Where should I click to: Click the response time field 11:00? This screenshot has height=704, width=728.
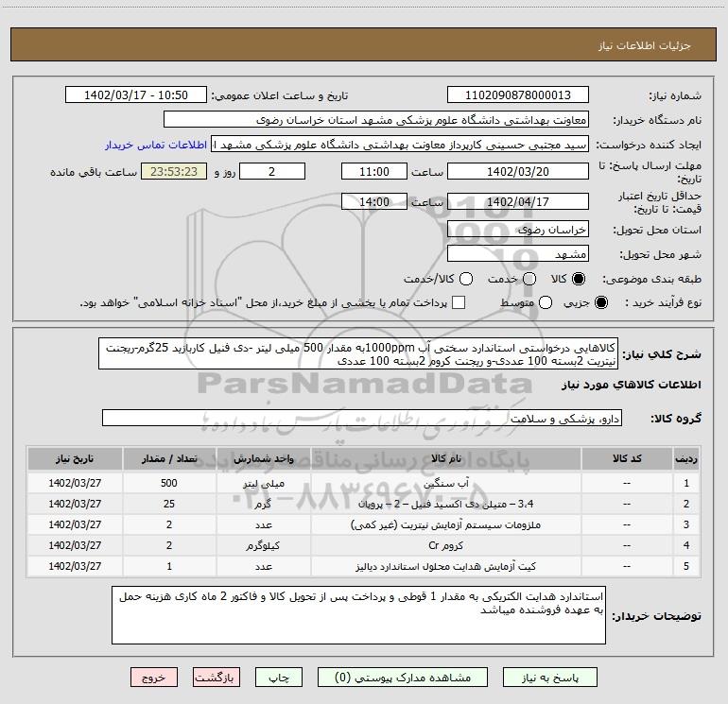(374, 171)
